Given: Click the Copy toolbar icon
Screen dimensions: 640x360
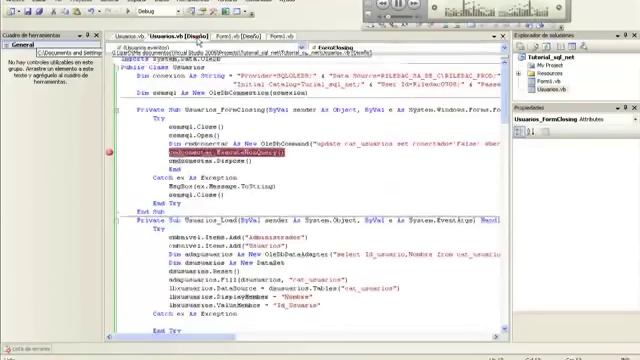Looking at the screenshot, I should [65, 11].
